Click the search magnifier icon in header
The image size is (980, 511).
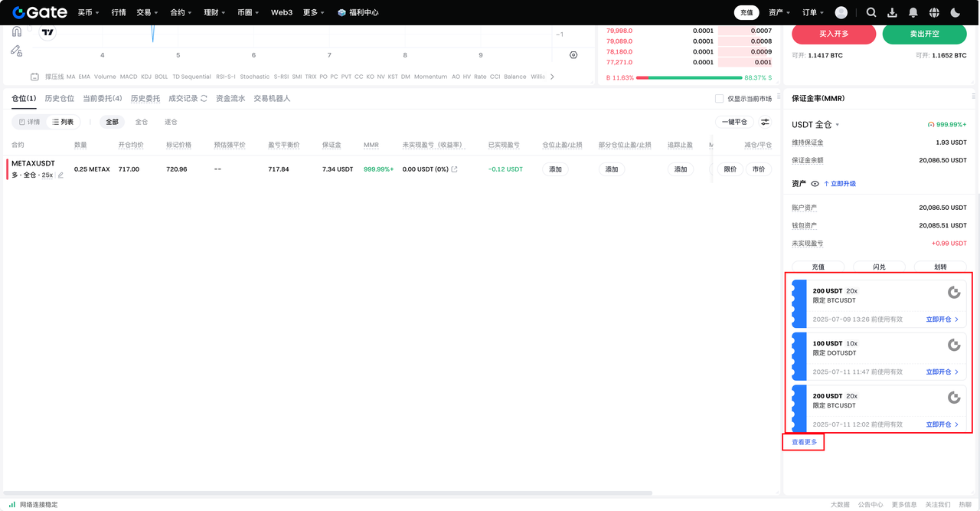(871, 12)
